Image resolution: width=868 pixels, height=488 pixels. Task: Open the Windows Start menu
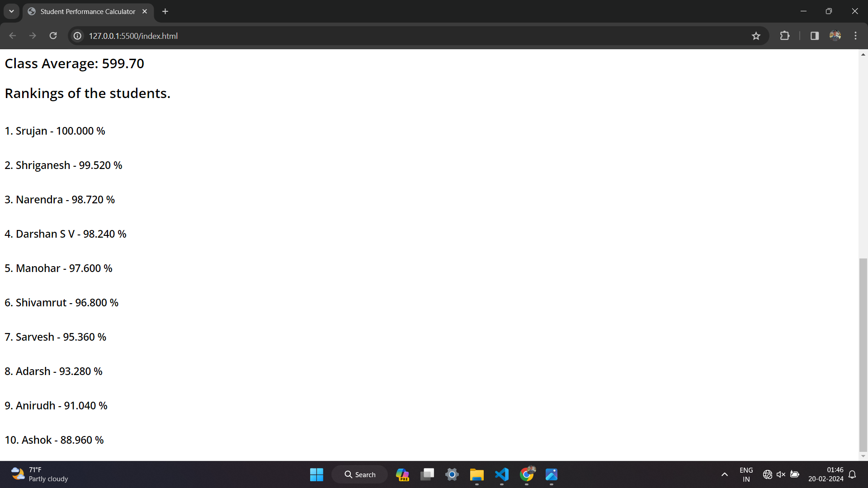click(316, 474)
